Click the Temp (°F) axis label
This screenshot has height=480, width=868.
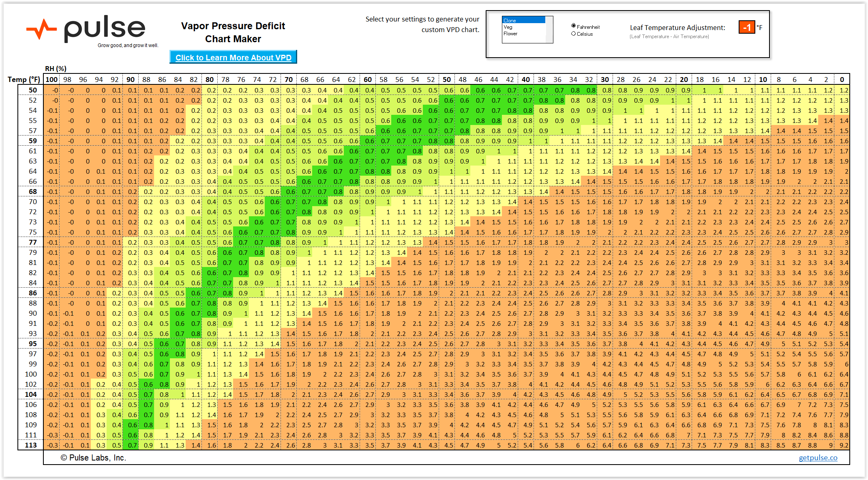pyautogui.click(x=24, y=80)
